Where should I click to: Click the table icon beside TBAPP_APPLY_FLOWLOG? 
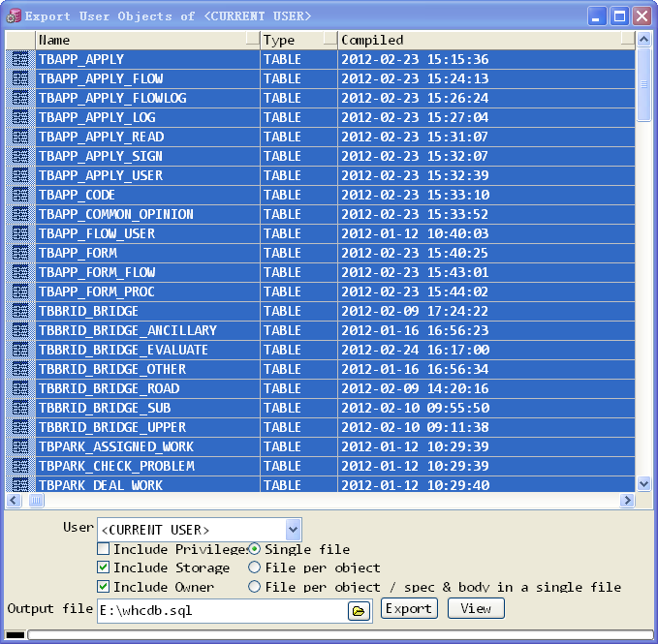point(20,98)
